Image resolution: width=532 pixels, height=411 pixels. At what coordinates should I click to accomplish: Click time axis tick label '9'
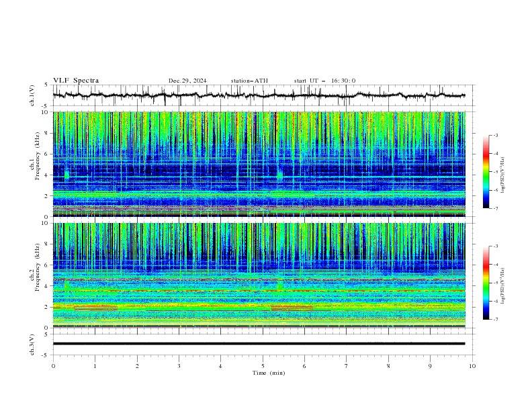pyautogui.click(x=430, y=366)
